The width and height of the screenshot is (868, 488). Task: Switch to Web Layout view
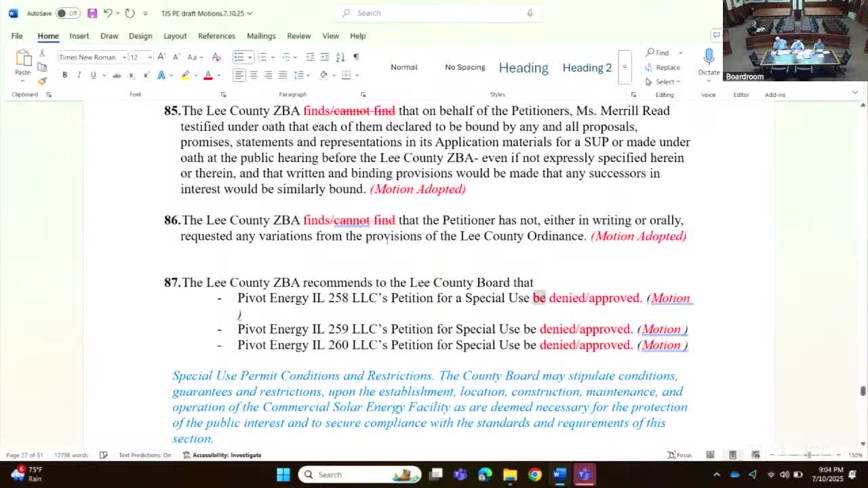(x=755, y=455)
